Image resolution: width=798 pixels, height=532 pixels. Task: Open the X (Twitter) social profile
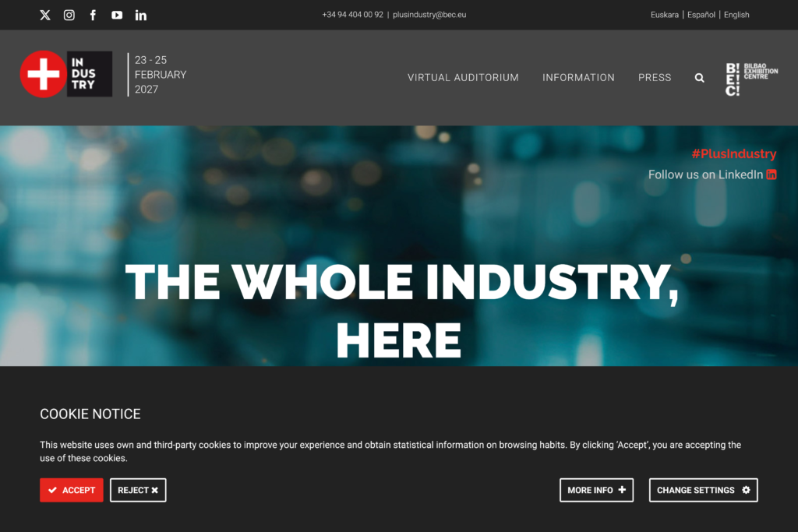pos(45,15)
